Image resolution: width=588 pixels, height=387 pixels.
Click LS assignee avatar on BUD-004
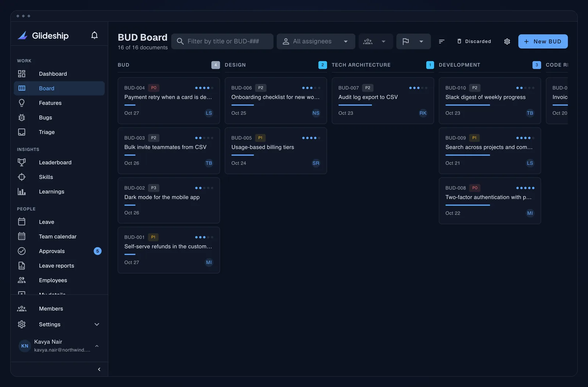[209, 113]
